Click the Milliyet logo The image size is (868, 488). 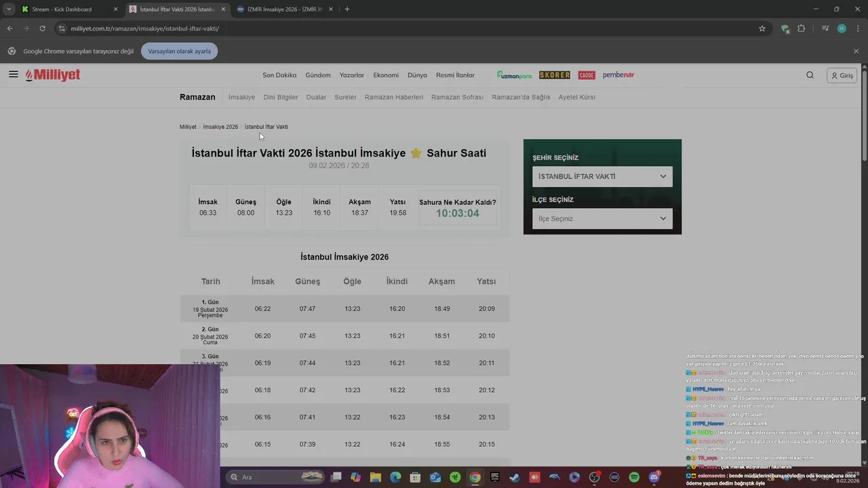(x=53, y=75)
